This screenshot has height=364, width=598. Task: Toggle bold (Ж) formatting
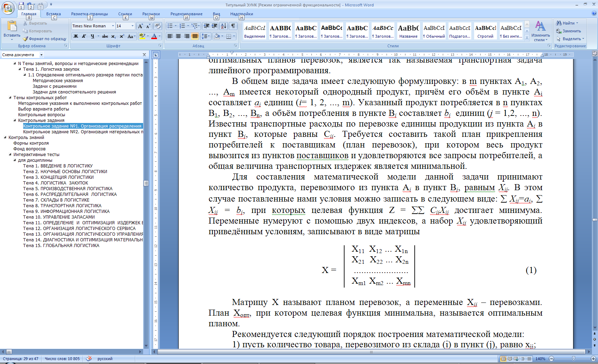tap(76, 36)
